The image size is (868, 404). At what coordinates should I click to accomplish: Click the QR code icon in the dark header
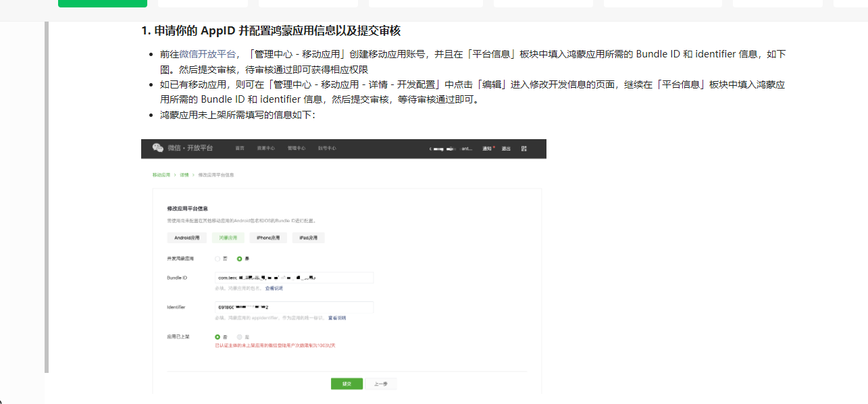(524, 148)
